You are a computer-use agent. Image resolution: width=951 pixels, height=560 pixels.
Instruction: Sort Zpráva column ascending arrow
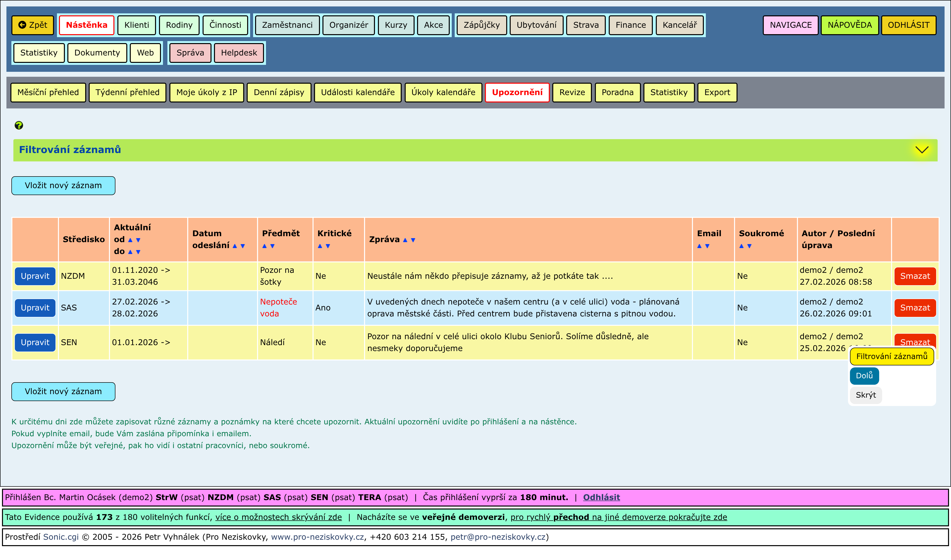(x=405, y=240)
